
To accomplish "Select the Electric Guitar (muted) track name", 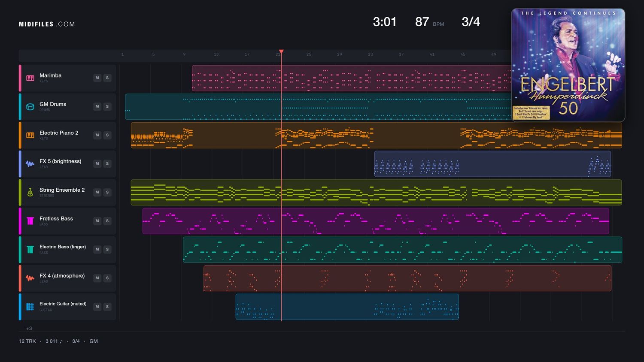I will 63,304.
